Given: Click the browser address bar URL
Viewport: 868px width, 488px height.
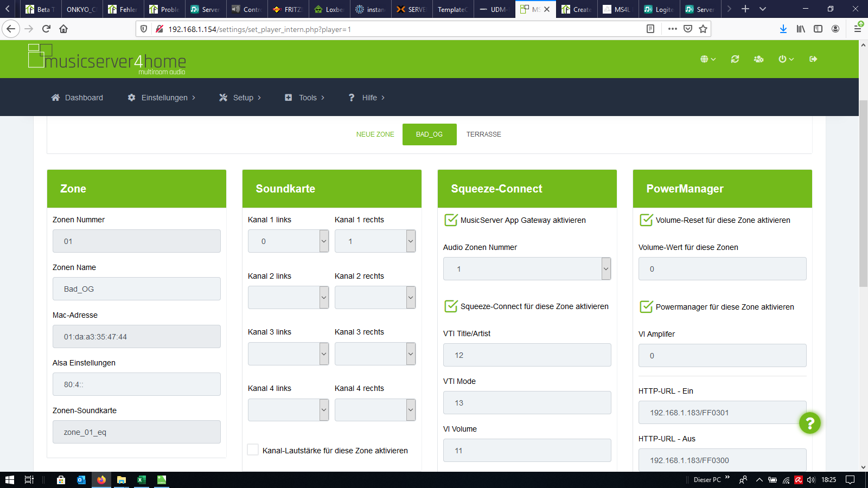Looking at the screenshot, I should (259, 29).
